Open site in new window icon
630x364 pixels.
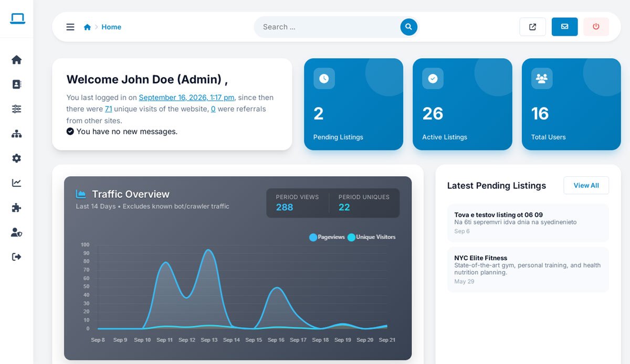(x=532, y=27)
